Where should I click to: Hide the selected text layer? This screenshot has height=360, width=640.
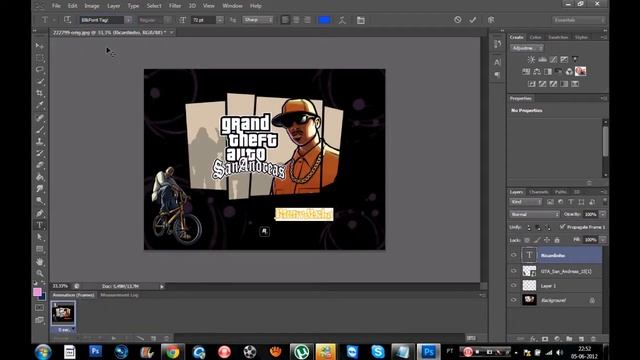pos(513,255)
